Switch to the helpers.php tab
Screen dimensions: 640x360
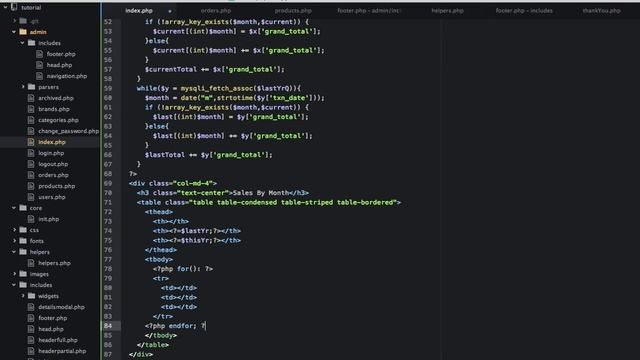(447, 11)
